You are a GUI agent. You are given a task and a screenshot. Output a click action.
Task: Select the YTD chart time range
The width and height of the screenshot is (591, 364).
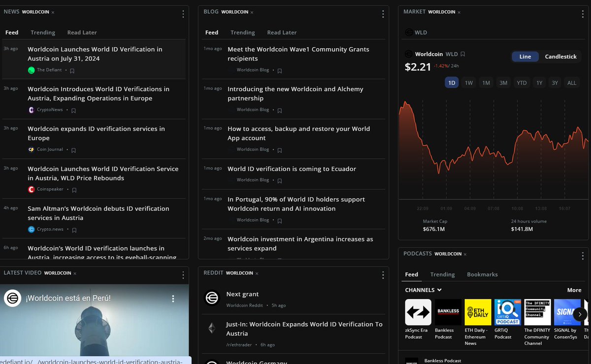(x=522, y=83)
